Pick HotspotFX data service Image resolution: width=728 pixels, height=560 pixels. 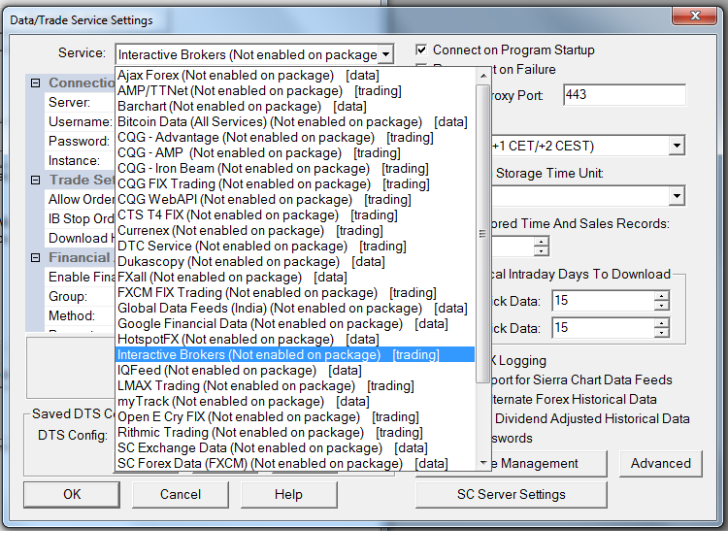[295, 340]
